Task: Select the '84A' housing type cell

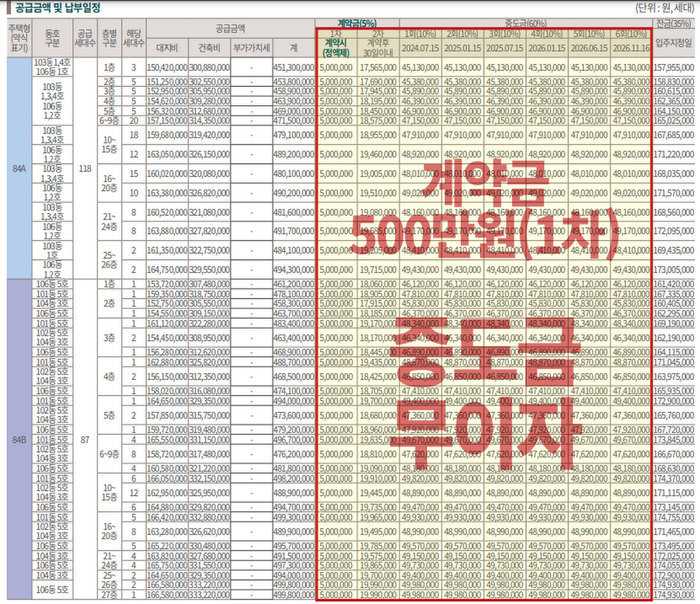Action: (19, 168)
